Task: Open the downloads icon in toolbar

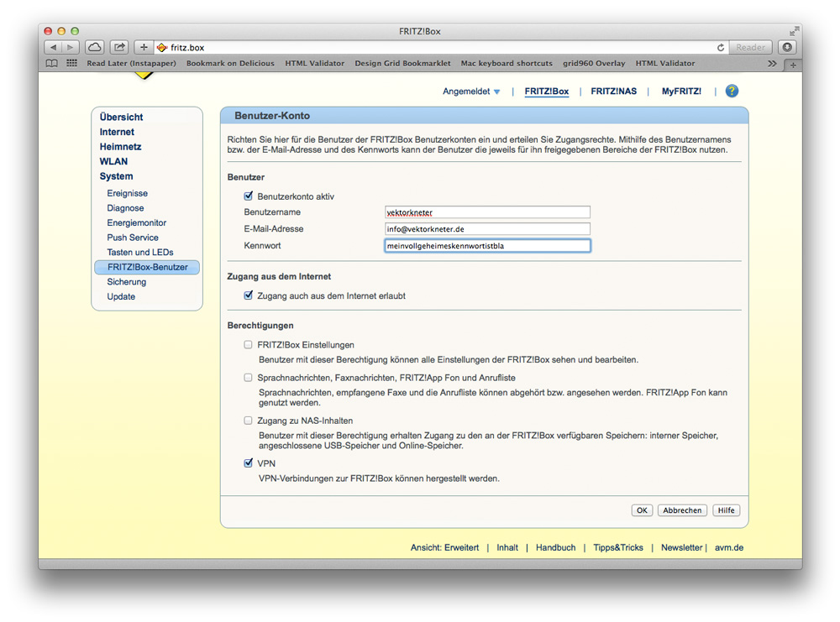Action: [787, 47]
